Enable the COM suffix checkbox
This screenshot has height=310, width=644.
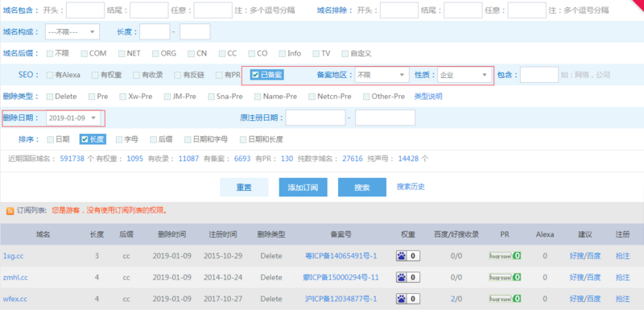[84, 53]
